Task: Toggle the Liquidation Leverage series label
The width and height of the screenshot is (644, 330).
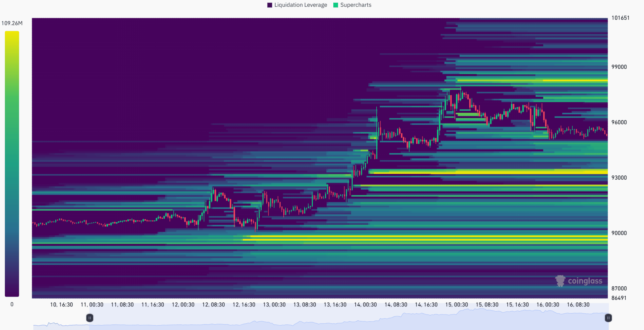Action: coord(300,5)
